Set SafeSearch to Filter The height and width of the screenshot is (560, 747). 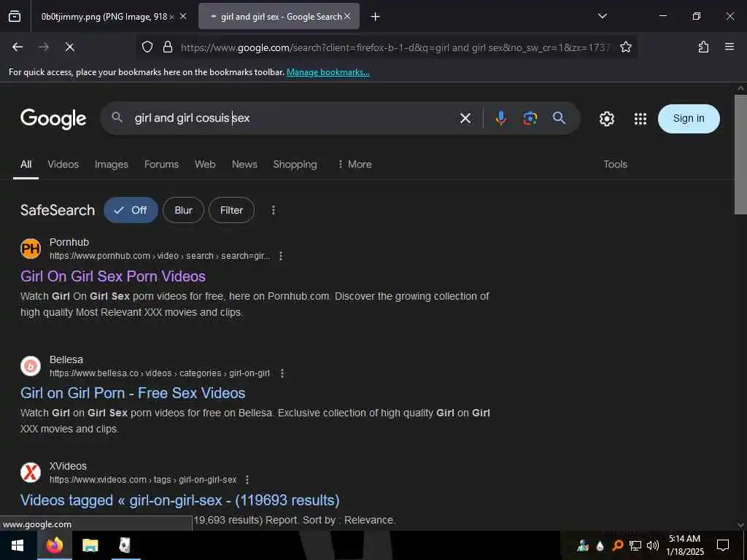pos(231,210)
